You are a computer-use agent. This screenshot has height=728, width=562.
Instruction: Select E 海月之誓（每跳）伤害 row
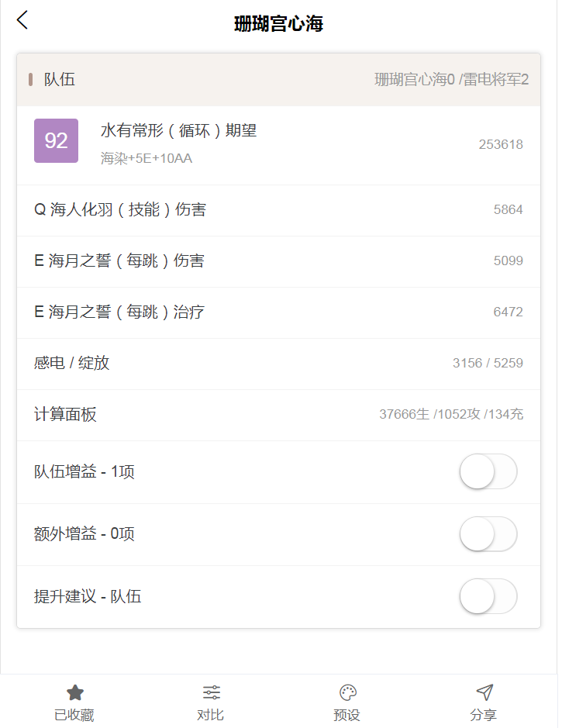click(x=278, y=261)
